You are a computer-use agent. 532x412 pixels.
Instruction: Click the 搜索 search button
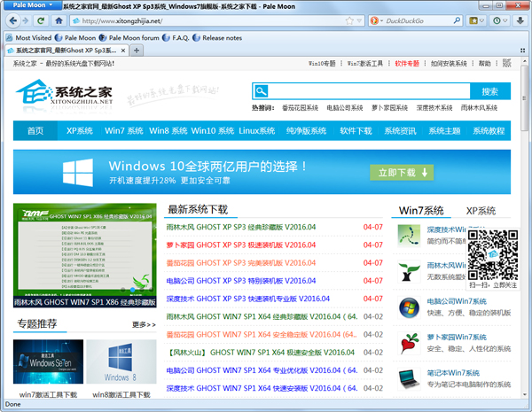tap(490, 91)
